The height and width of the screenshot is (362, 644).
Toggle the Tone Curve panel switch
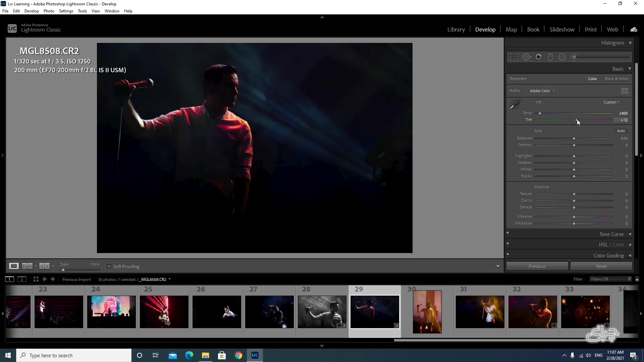click(507, 234)
